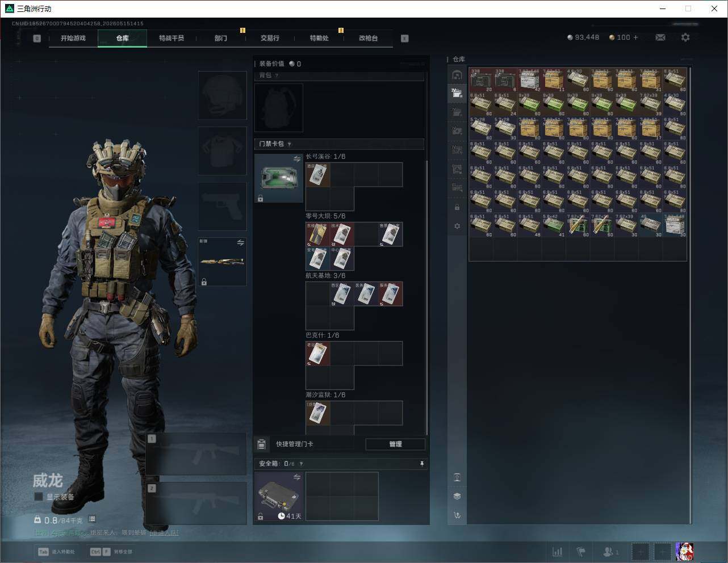Select the keycard case thumbnail
The image size is (728, 563).
click(x=279, y=178)
